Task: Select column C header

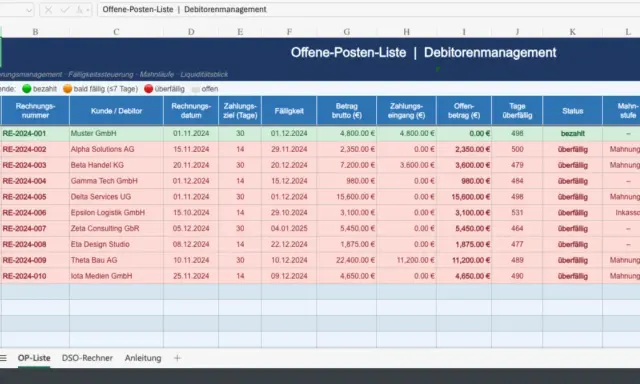Action: point(116,32)
